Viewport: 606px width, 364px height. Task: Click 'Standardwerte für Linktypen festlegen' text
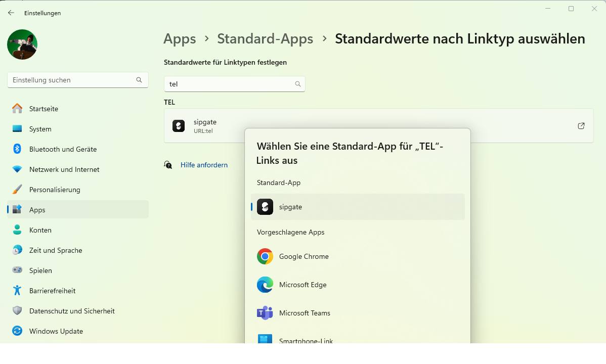pos(225,62)
